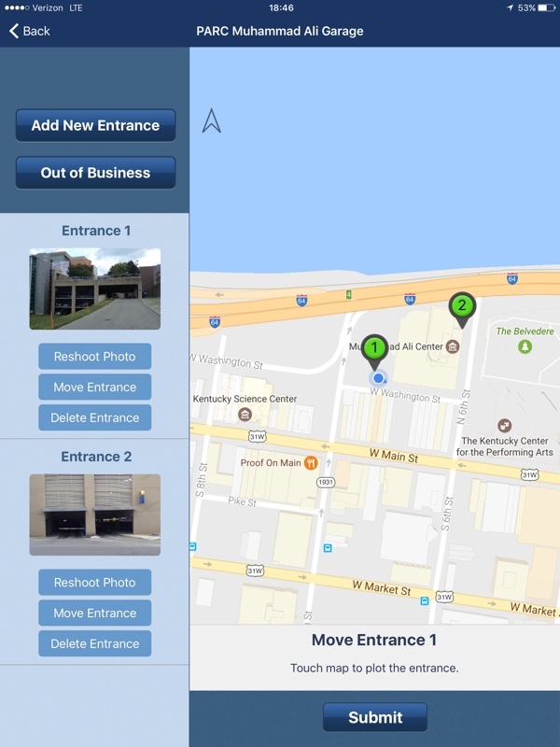
Task: Select Move Entrance under Entrance 1
Action: coord(95,387)
